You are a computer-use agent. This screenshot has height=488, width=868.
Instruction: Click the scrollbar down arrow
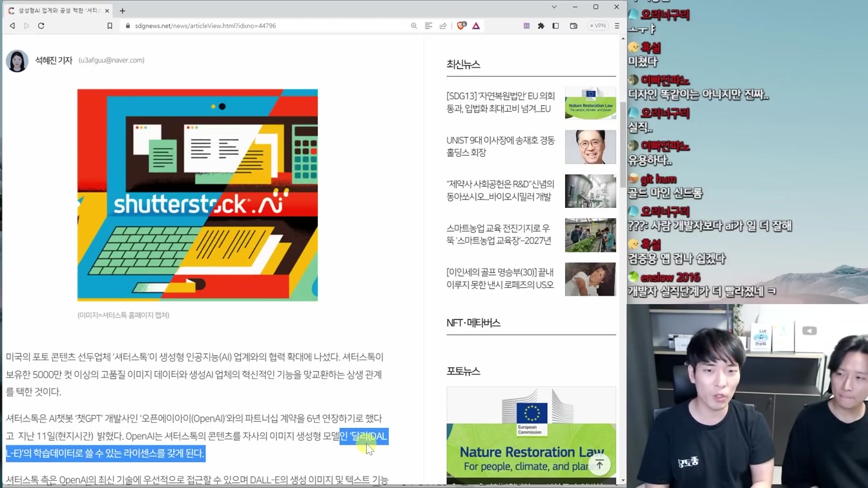[x=623, y=481]
